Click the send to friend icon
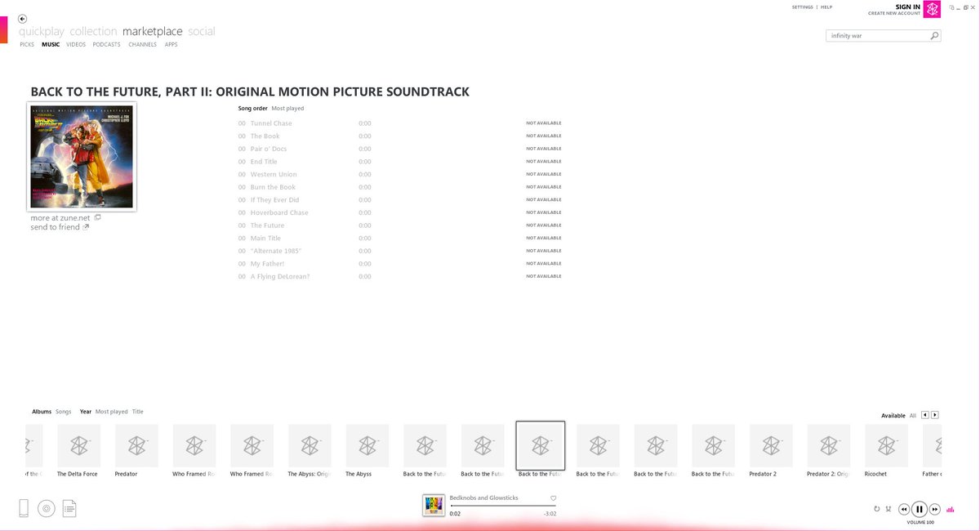The width and height of the screenshot is (980, 531). (x=86, y=227)
